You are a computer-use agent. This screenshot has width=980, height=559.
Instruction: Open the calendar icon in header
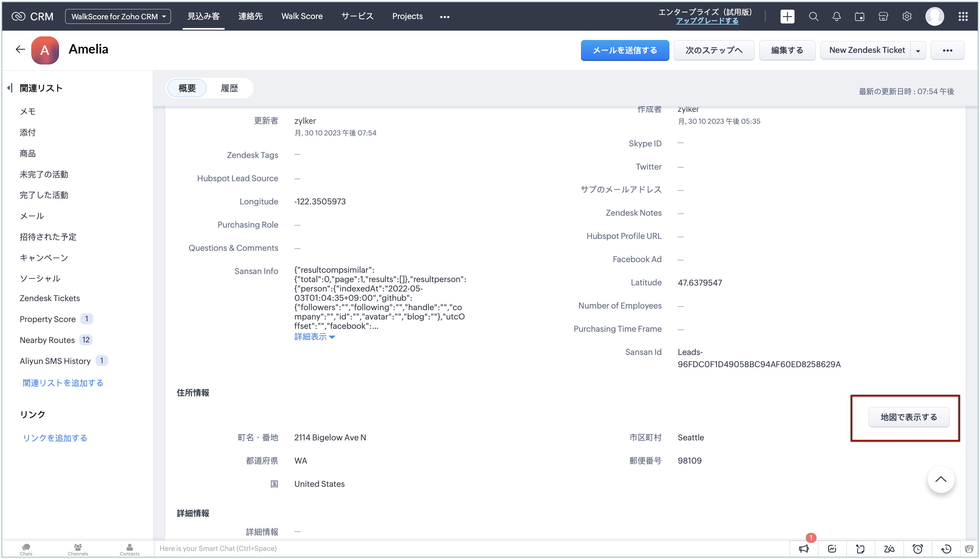coord(859,16)
